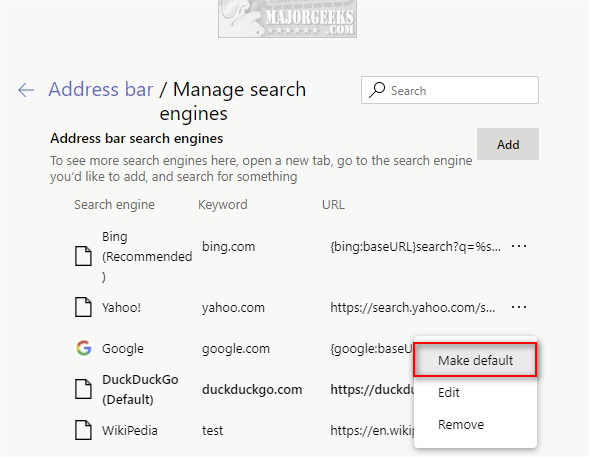Click the magnifier icon in search box
The image size is (589, 457).
click(x=377, y=90)
